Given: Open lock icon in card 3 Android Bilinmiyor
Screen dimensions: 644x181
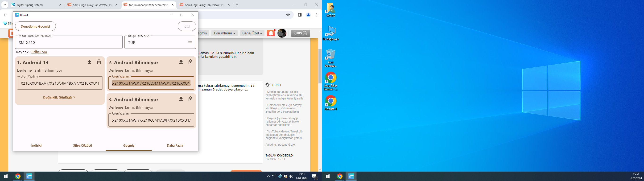Looking at the screenshot, I should [190, 99].
